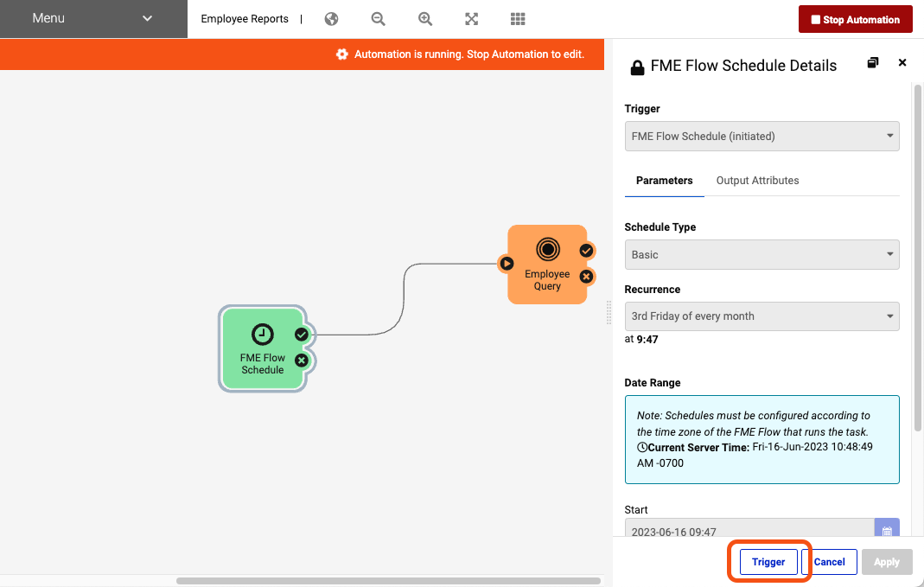Click the details panel vertical scrollbar
The image size is (924, 587).
[x=918, y=258]
